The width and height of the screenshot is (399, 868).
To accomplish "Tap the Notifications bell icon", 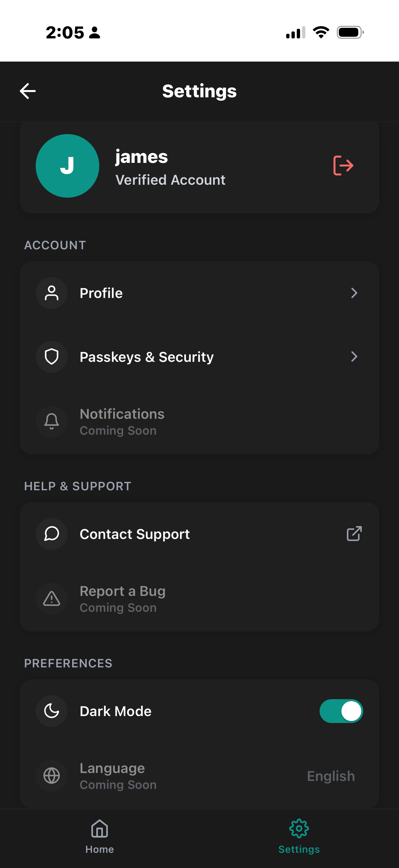I will coord(52,421).
